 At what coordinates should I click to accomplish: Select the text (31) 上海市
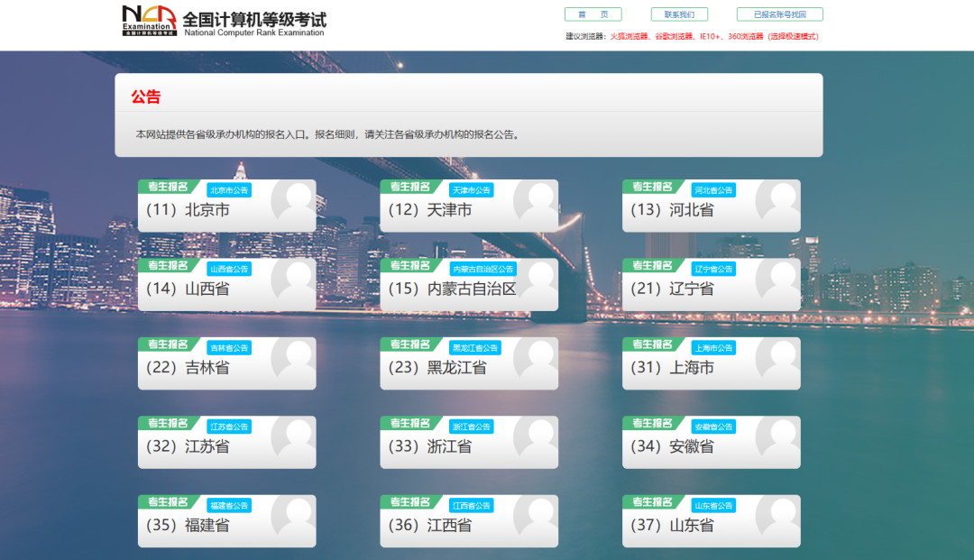[x=672, y=368]
